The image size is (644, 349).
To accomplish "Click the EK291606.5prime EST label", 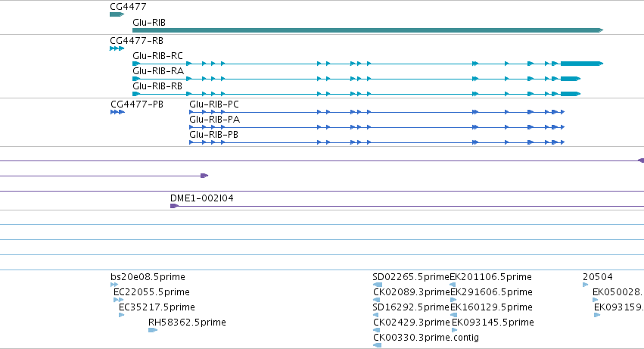I will click(492, 292).
